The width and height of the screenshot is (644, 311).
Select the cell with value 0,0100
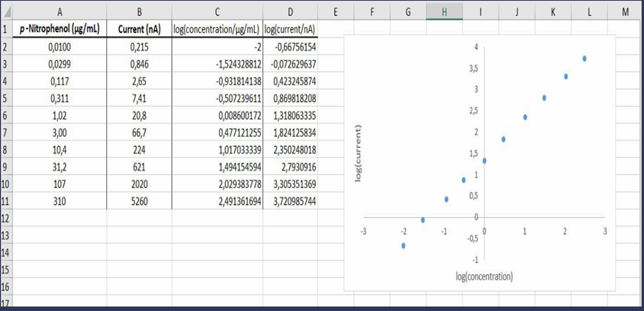pos(58,47)
